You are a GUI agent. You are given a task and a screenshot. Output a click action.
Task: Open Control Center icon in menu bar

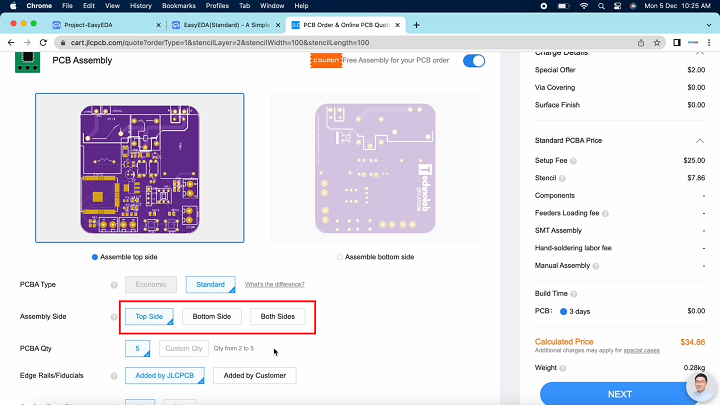(x=617, y=6)
